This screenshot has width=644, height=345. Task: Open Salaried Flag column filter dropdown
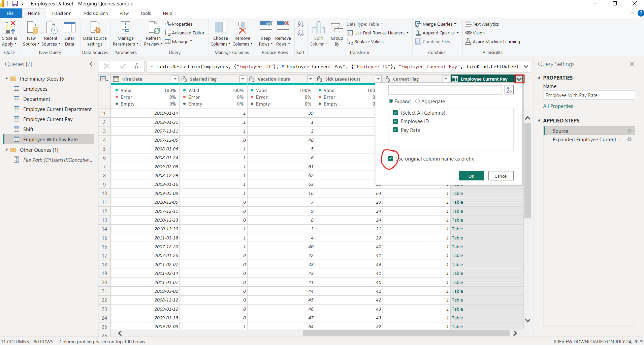click(x=243, y=79)
